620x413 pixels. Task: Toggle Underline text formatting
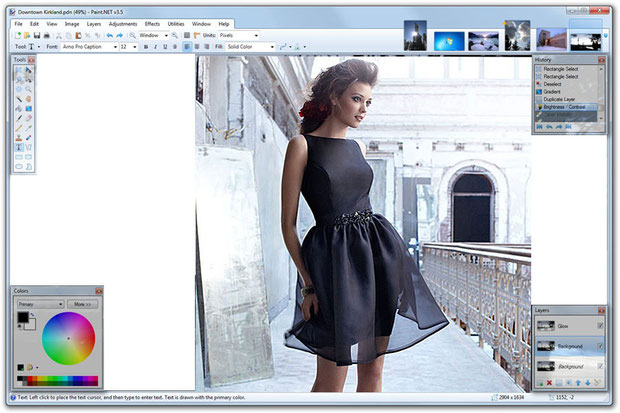(x=165, y=47)
